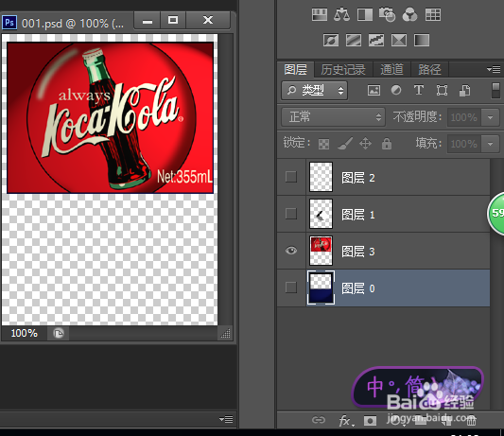
Task: Lock all layer attributes
Action: 387,144
